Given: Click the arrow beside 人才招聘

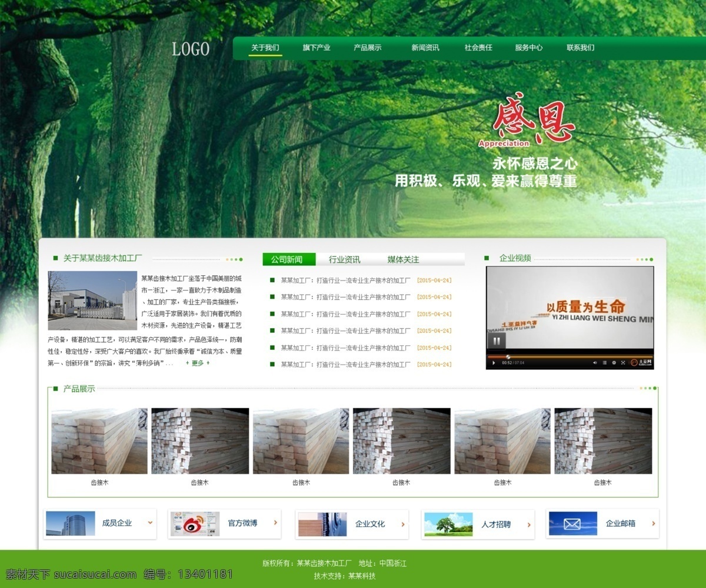Looking at the screenshot, I should [529, 525].
